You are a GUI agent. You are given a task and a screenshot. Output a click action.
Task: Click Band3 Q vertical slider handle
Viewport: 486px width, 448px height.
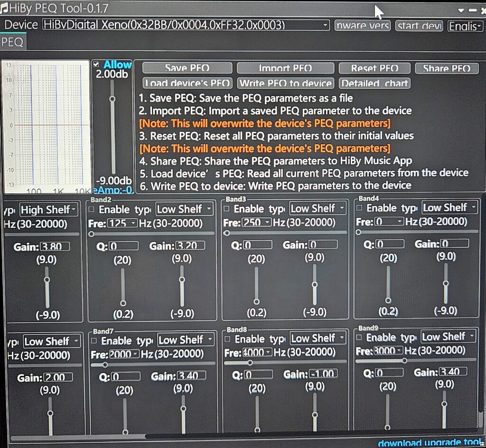257,302
